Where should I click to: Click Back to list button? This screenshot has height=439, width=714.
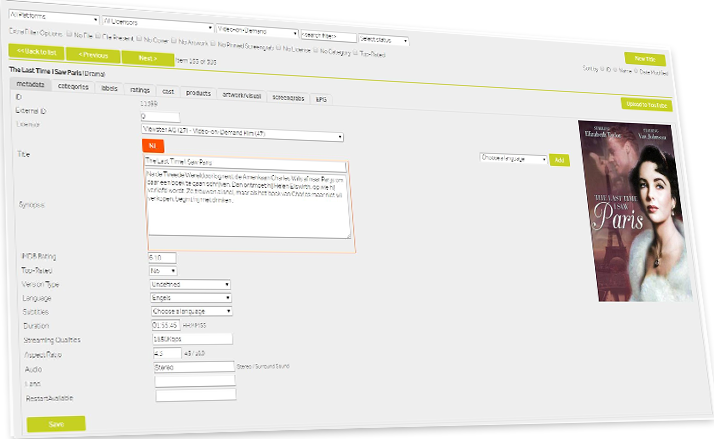click(35, 51)
